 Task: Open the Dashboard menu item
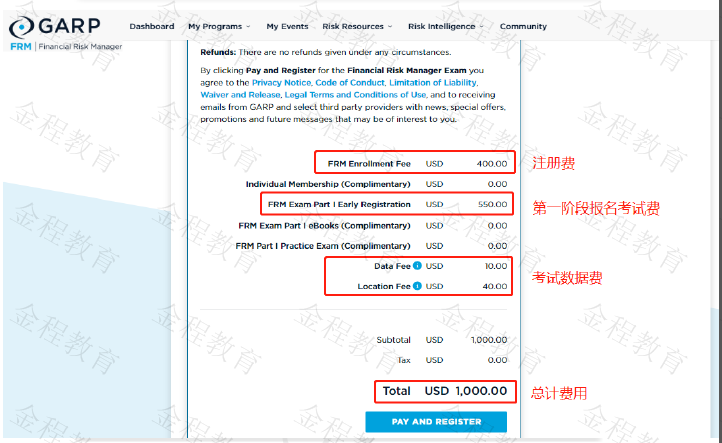click(x=152, y=26)
